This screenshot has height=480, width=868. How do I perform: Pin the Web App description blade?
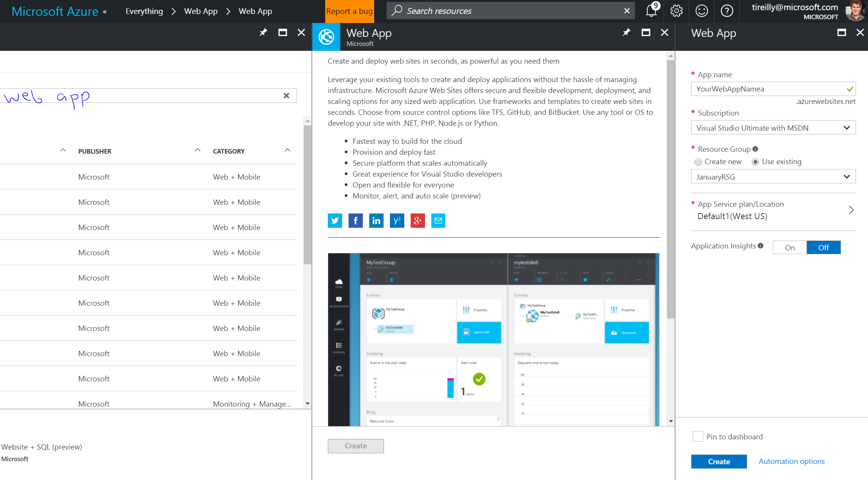626,32
